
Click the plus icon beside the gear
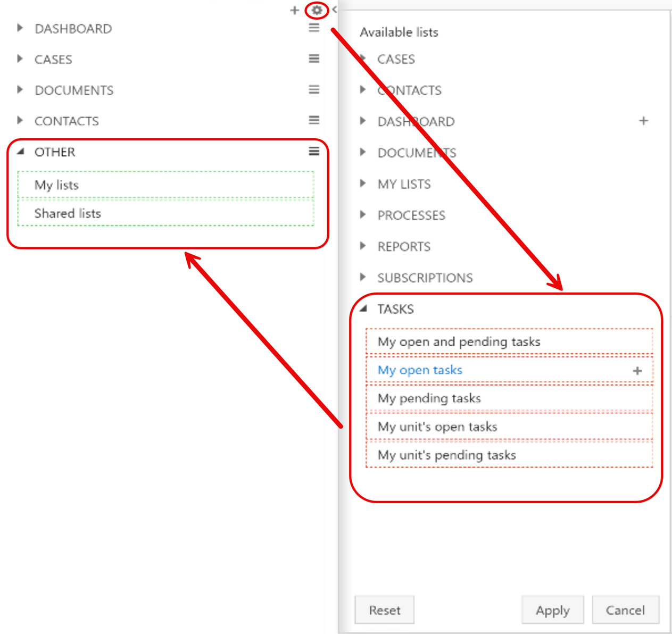point(294,10)
